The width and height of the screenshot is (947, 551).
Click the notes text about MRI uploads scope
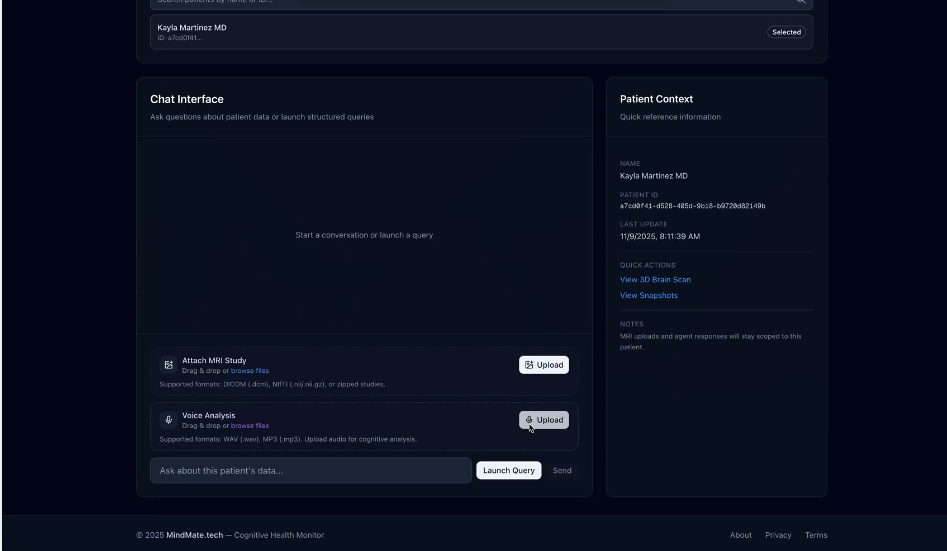(710, 341)
